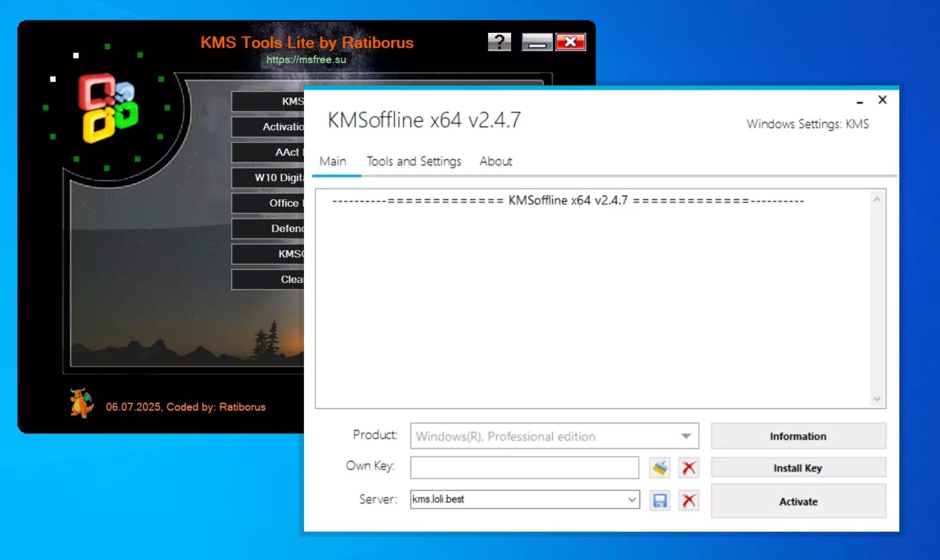Click the Office logo in KMS Tools Lite
Screen dimensions: 940x560
[108, 108]
